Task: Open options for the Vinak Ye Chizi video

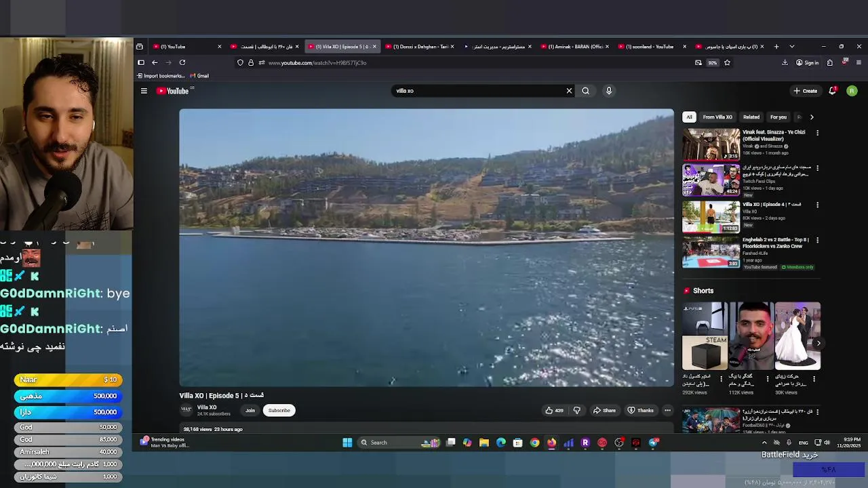Action: (817, 133)
